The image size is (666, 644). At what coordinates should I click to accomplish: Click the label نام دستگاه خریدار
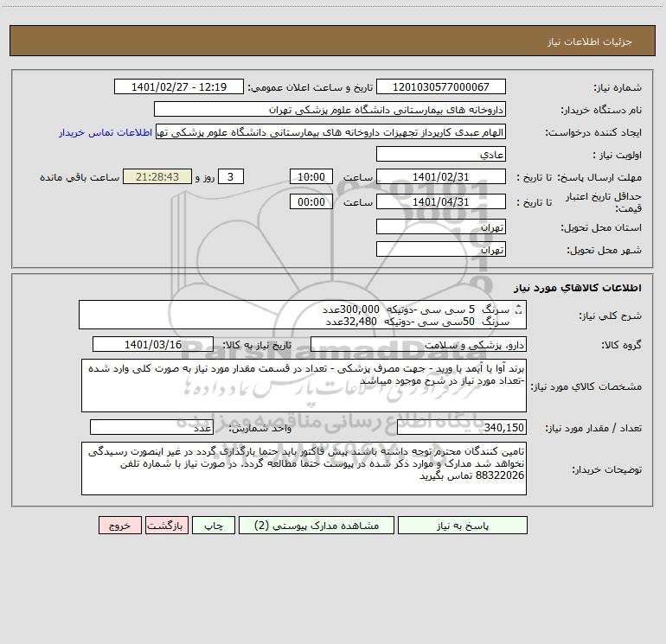click(601, 110)
